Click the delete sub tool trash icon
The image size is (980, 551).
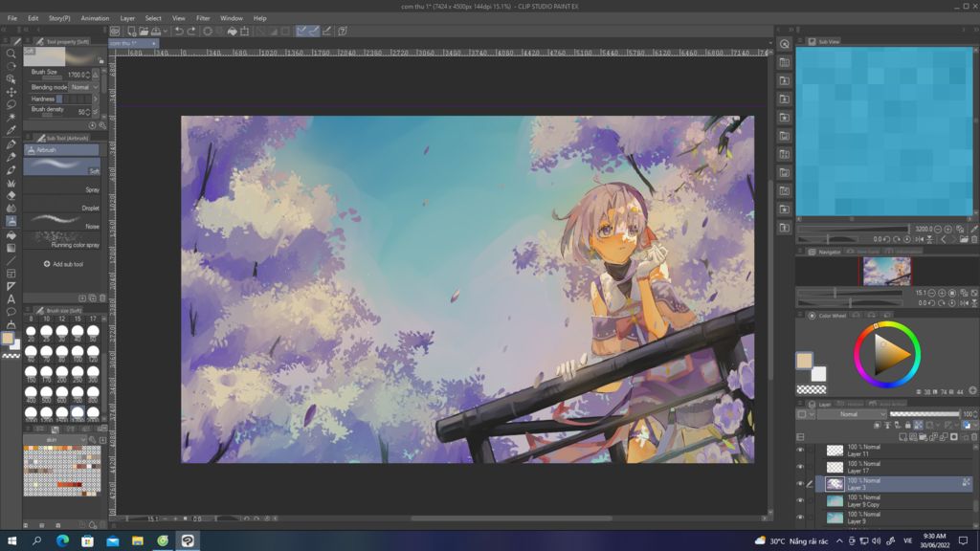pyautogui.click(x=102, y=298)
